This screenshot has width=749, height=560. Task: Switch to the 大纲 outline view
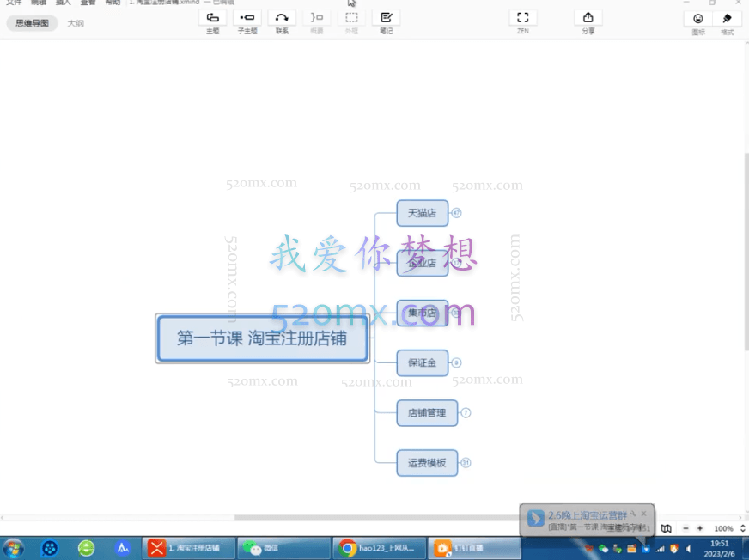point(76,23)
